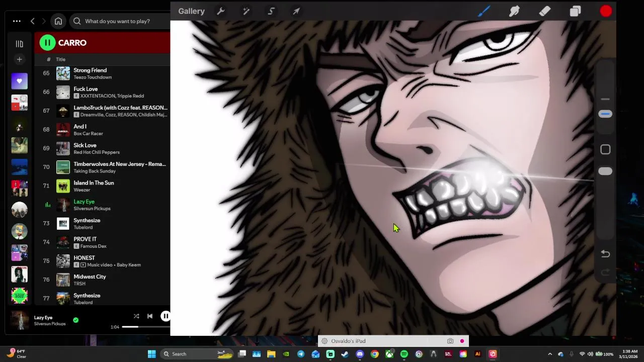Open artist Taking Back Sunday
This screenshot has width=644, height=362.
[x=95, y=171]
